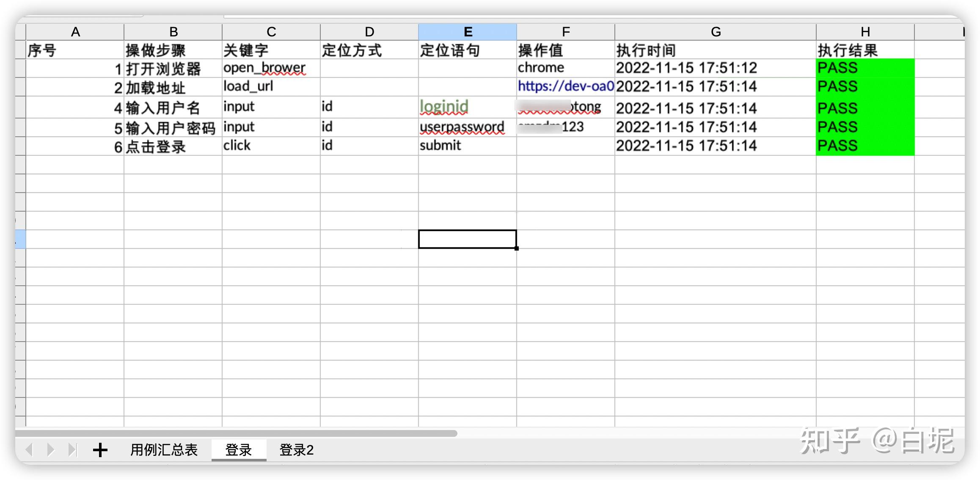The image size is (980, 480).
Task: Select column E header
Action: coord(468,32)
